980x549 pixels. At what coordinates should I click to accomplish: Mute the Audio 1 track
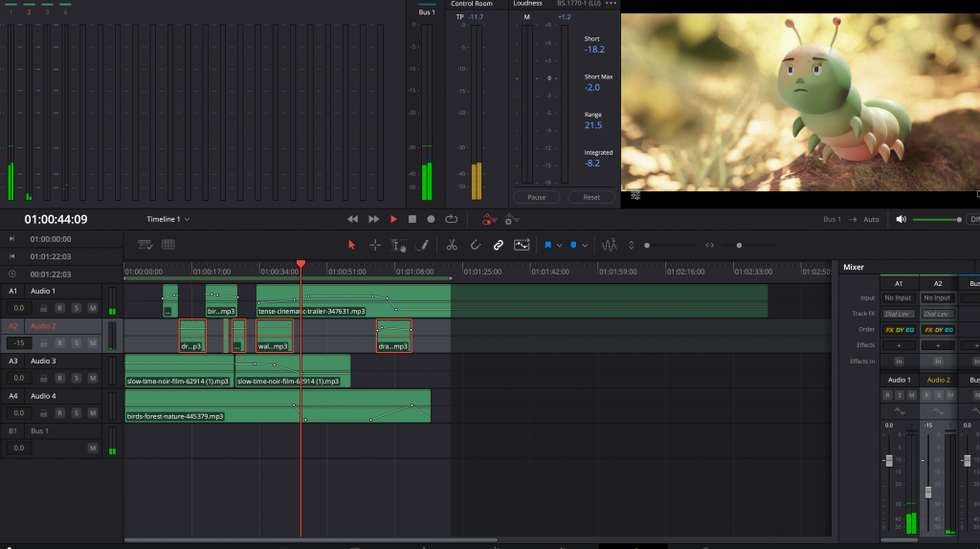93,308
